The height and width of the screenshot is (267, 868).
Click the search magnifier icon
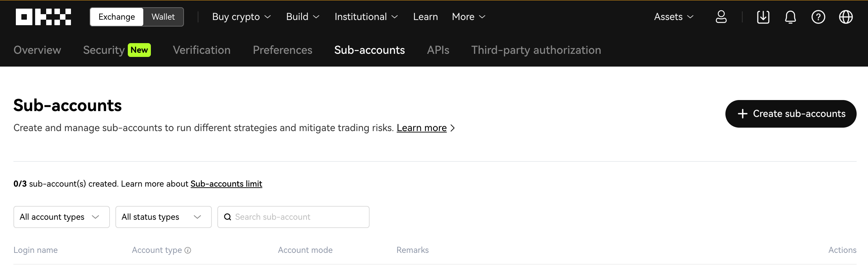click(x=227, y=217)
